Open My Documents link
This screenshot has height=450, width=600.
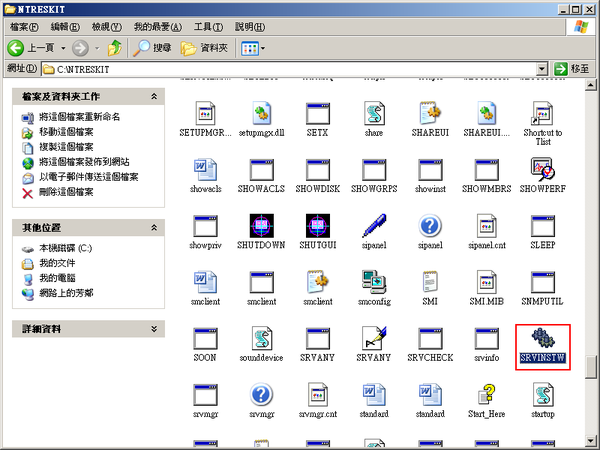coord(57,263)
